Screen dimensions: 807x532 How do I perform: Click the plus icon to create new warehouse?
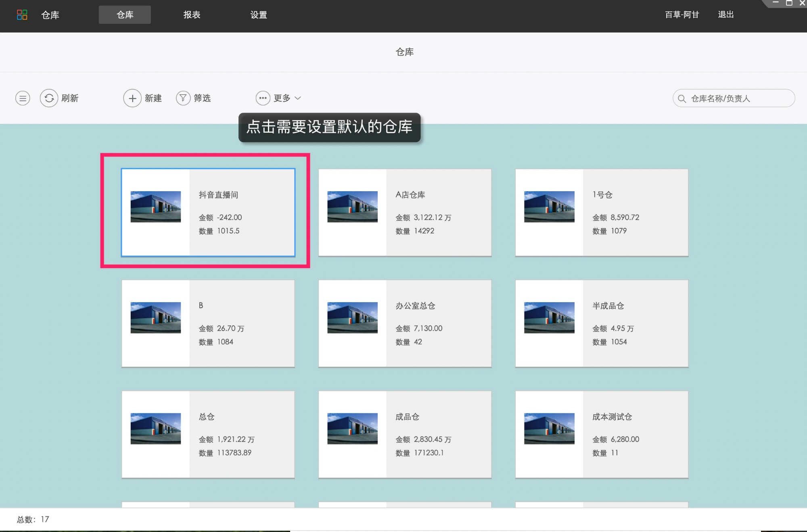coord(132,98)
